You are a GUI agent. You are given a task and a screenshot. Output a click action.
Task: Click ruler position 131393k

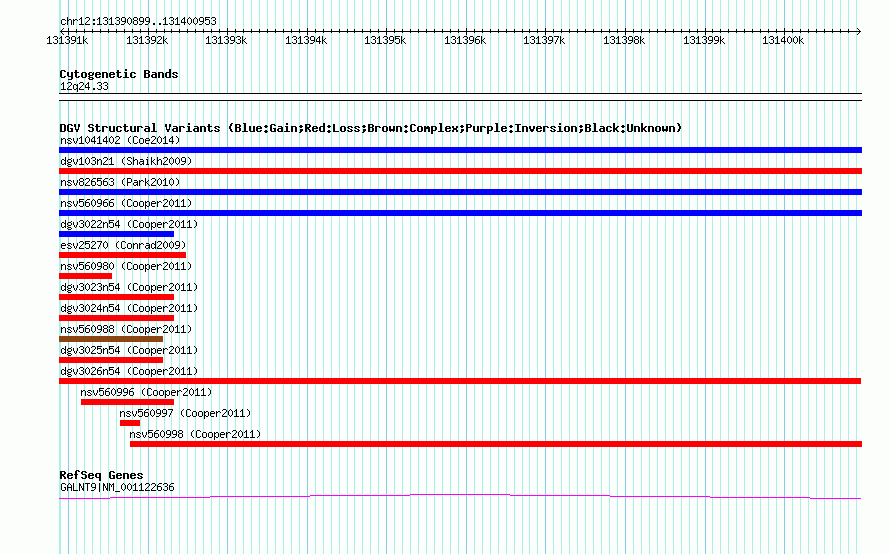pos(226,40)
